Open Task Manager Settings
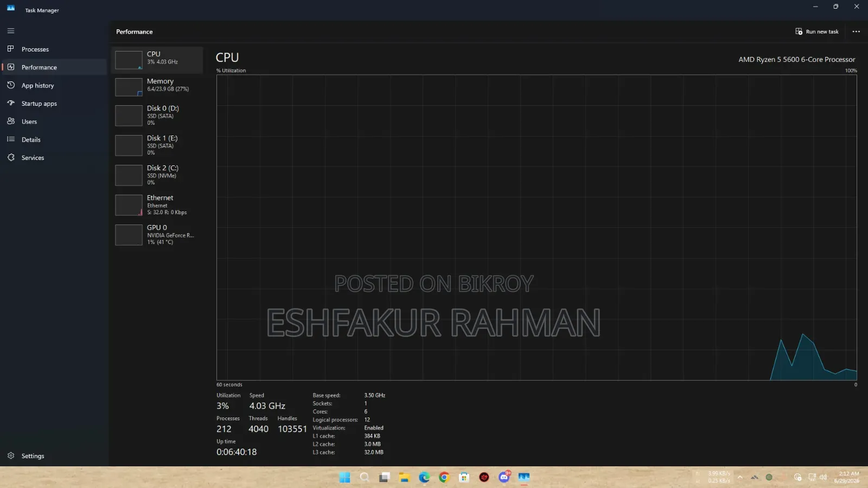 click(54, 456)
